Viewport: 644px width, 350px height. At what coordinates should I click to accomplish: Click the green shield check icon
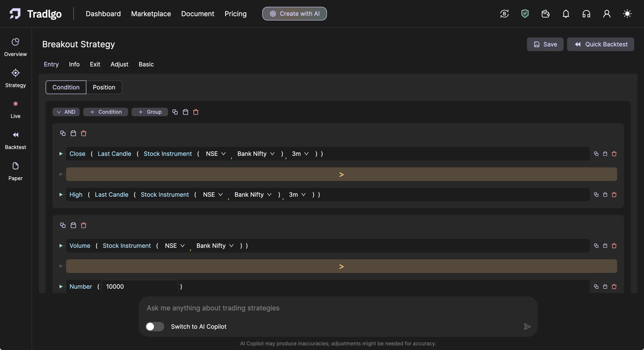click(x=525, y=14)
